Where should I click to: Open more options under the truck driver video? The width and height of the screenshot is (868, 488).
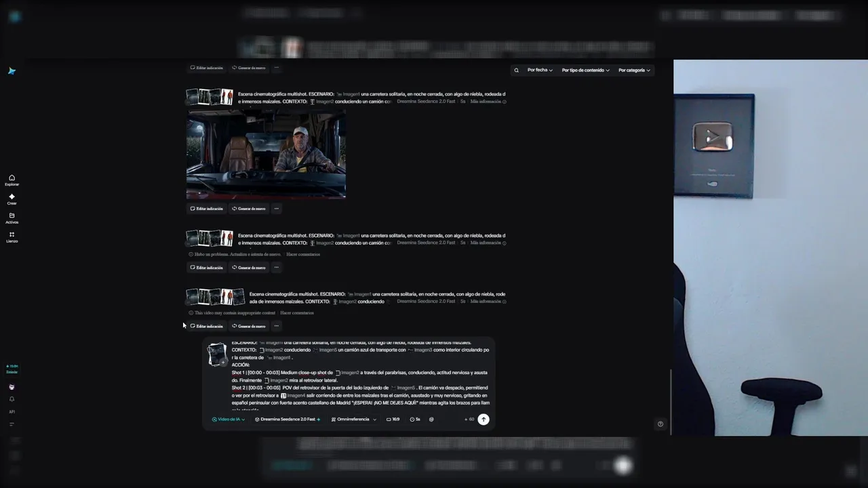pos(276,209)
